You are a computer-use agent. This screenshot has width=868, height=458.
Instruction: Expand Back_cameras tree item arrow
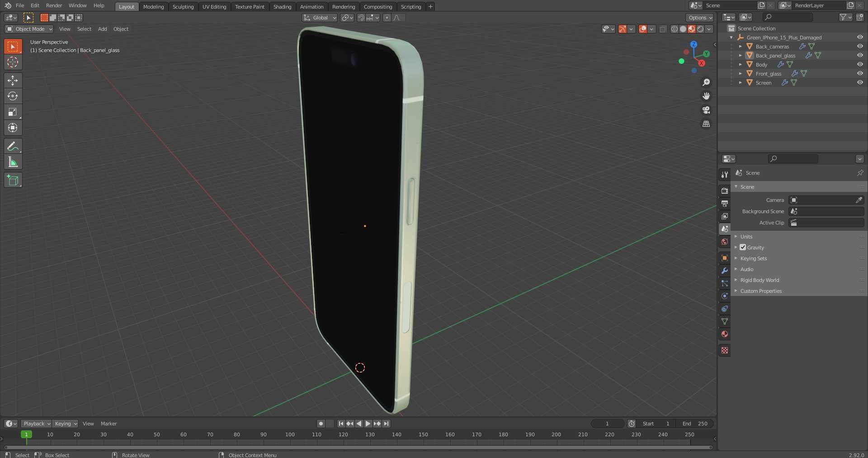[740, 46]
